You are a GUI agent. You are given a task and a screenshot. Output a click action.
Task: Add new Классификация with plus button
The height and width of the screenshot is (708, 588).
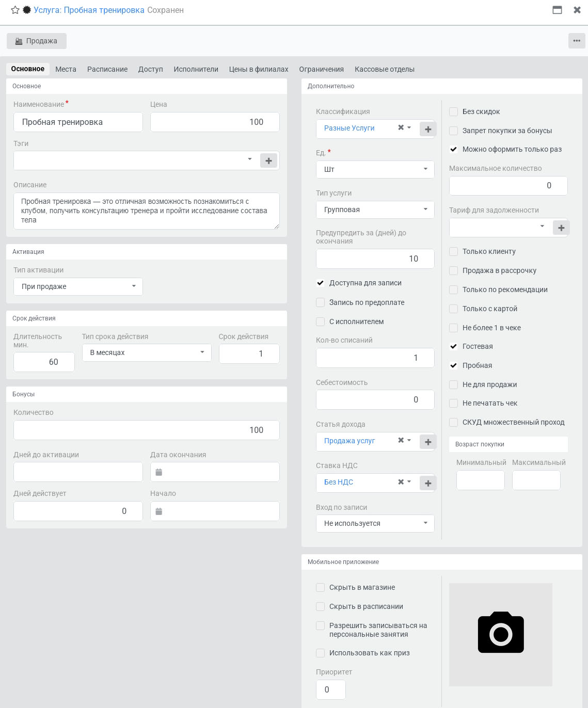tap(428, 130)
